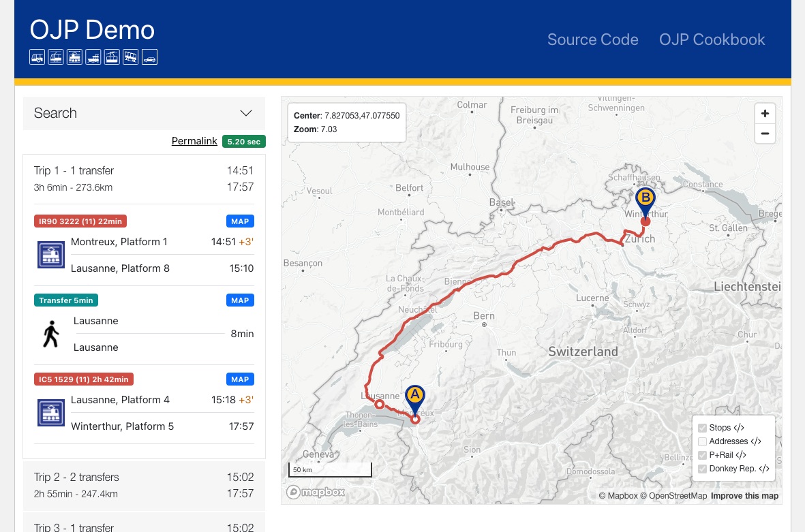
Task: Open Addresses layer code icon
Action: [756, 441]
